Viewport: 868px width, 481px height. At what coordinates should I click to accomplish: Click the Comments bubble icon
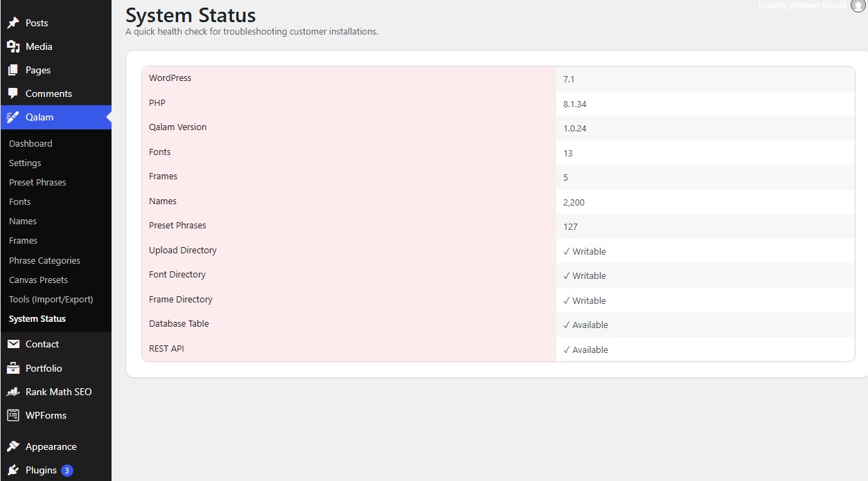[13, 93]
